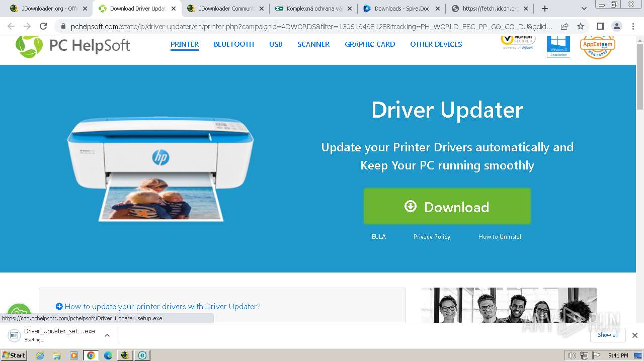Image resolution: width=644 pixels, height=362 pixels.
Task: Close the Download Driver Updater tab
Action: (x=173, y=9)
